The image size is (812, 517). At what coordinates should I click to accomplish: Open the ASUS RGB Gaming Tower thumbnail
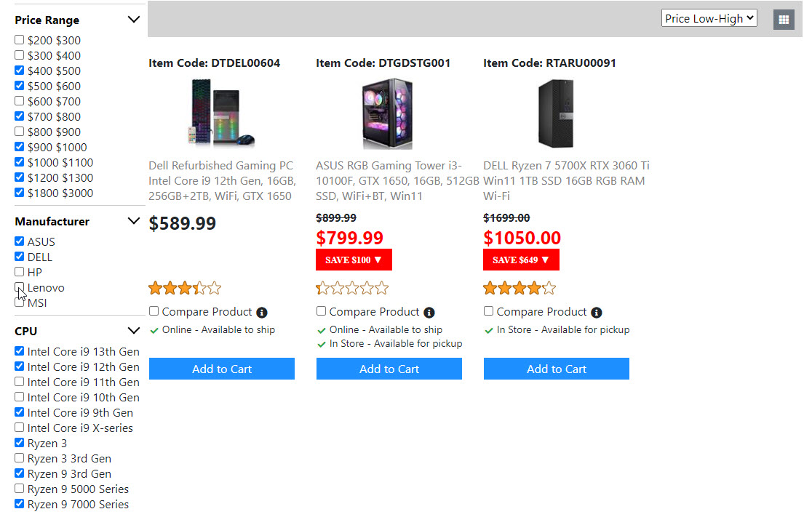click(x=387, y=113)
